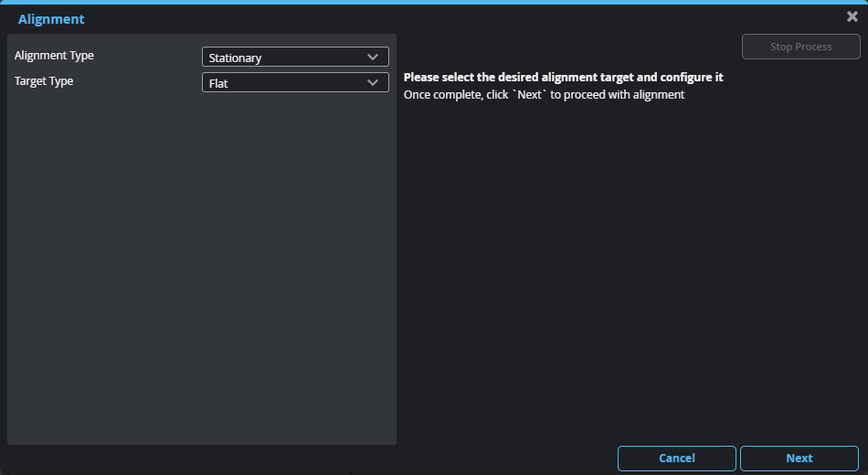The height and width of the screenshot is (475, 868).
Task: Click the "Once complete" instruction line
Action: tap(544, 94)
